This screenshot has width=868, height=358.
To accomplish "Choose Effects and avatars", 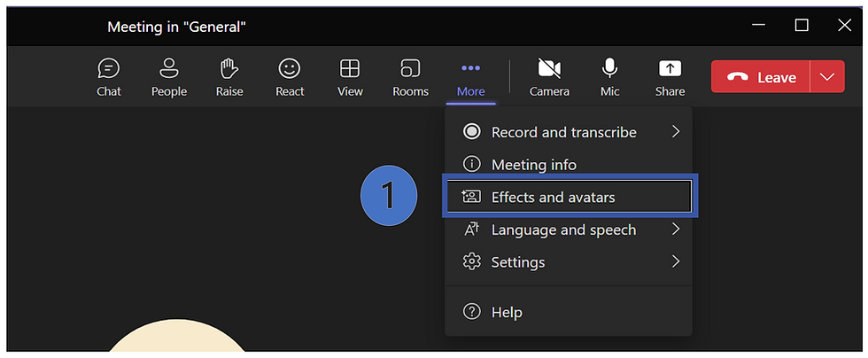I will click(x=569, y=196).
